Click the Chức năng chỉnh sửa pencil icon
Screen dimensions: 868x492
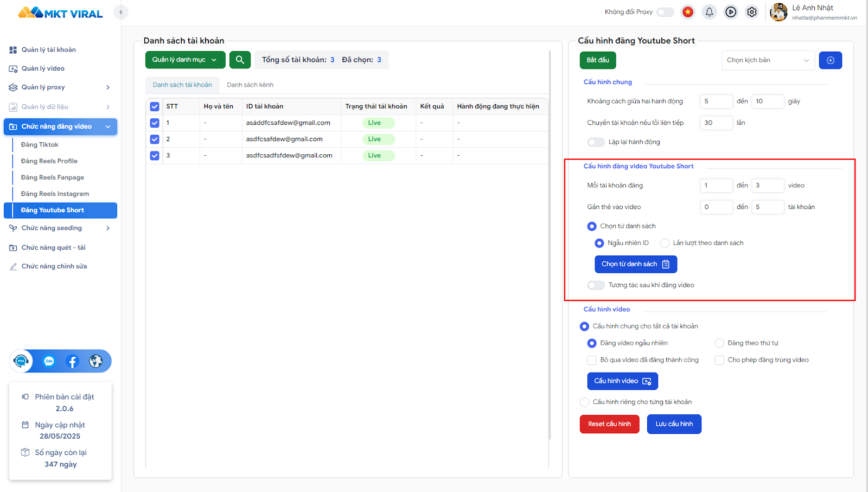click(x=13, y=267)
